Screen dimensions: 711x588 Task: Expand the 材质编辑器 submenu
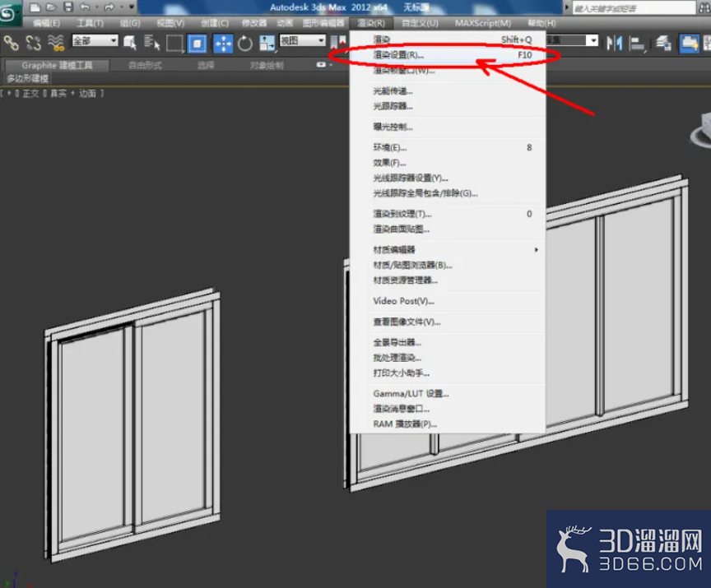click(448, 250)
